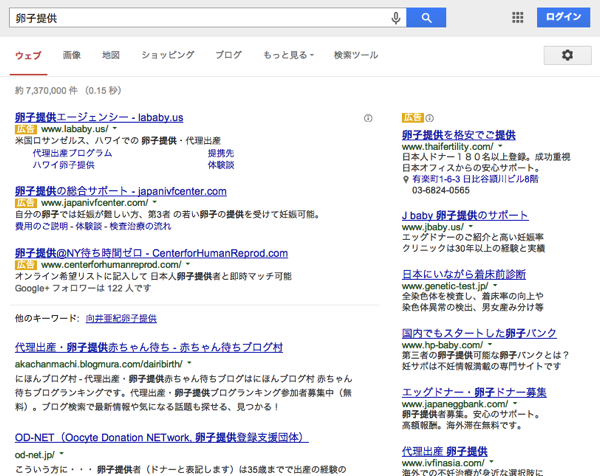The image size is (600, 476).
Task: Click the microphone voice search icon
Action: [396, 18]
